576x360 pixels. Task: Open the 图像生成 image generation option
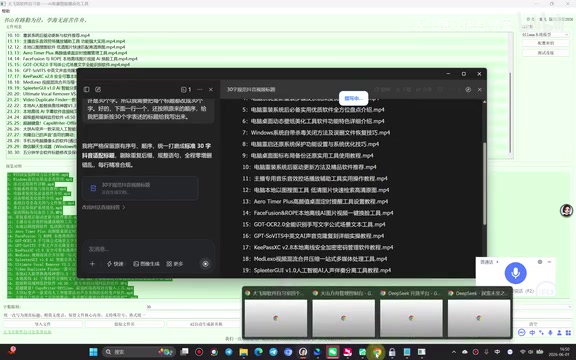click(146, 264)
